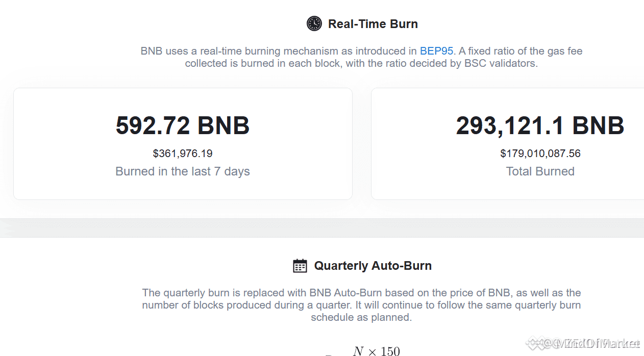Click the Burned in the last 7 days label
This screenshot has height=356, width=644.
pyautogui.click(x=183, y=171)
